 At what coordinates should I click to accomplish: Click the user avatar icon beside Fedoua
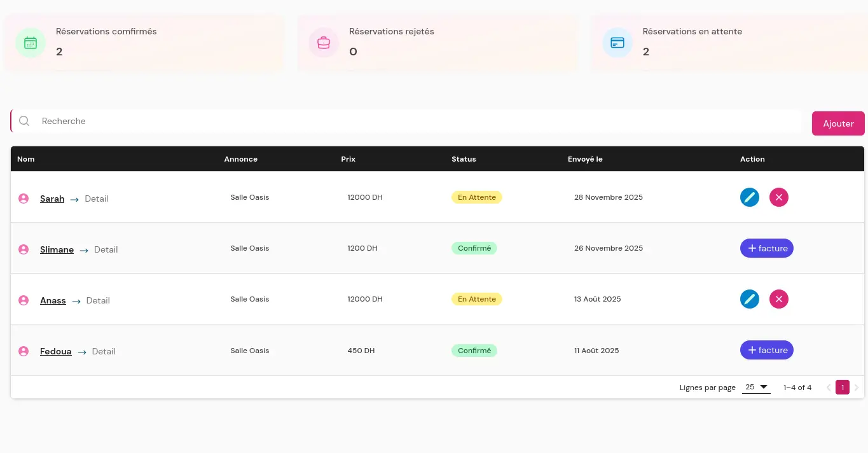[24, 351]
